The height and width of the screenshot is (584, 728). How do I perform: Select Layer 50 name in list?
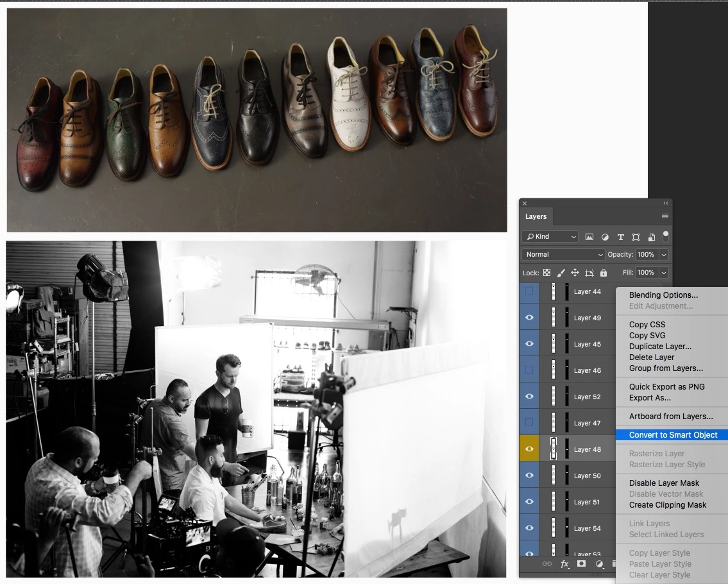pos(587,476)
